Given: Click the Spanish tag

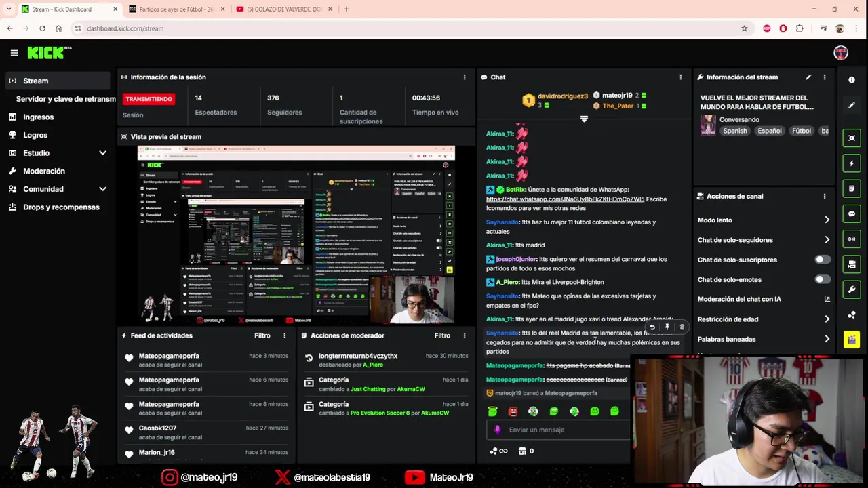Looking at the screenshot, I should point(734,131).
